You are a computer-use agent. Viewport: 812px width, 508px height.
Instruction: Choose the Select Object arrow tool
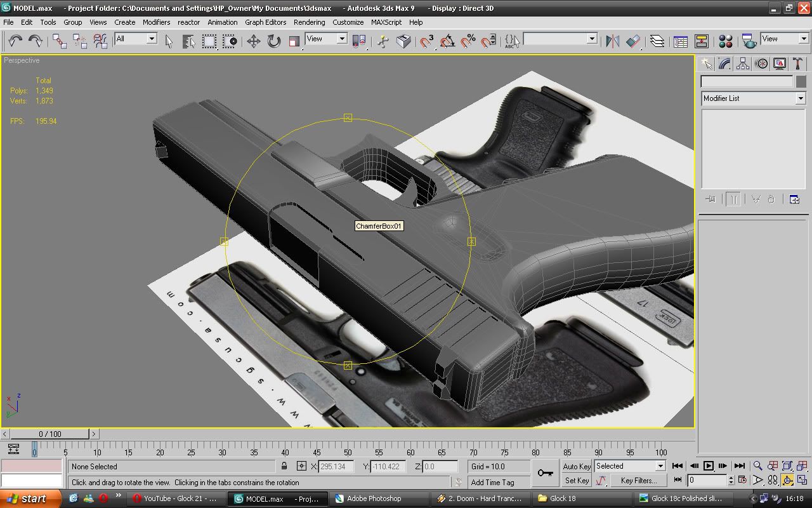coord(169,41)
